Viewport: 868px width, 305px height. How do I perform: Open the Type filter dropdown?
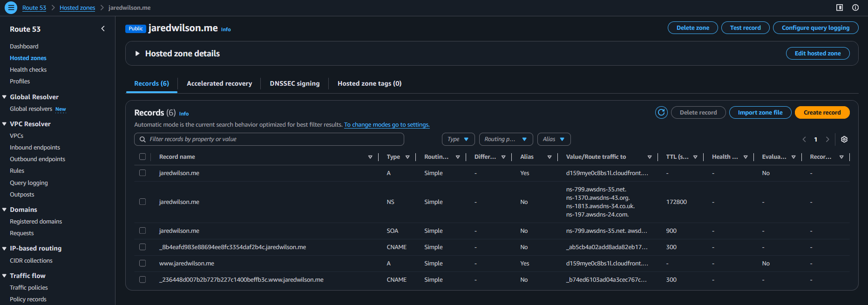pos(458,139)
